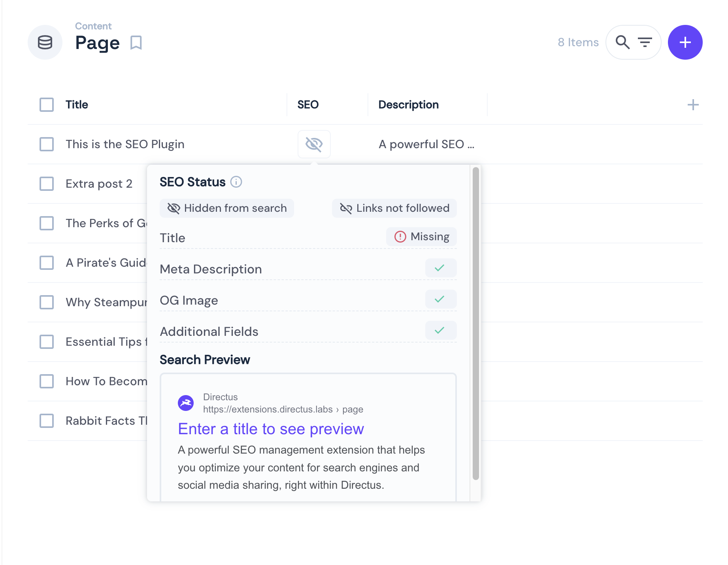Screen dimensions: 728x565
Task: Click the Directus rabbit logo in the preview
Action: pos(186,403)
